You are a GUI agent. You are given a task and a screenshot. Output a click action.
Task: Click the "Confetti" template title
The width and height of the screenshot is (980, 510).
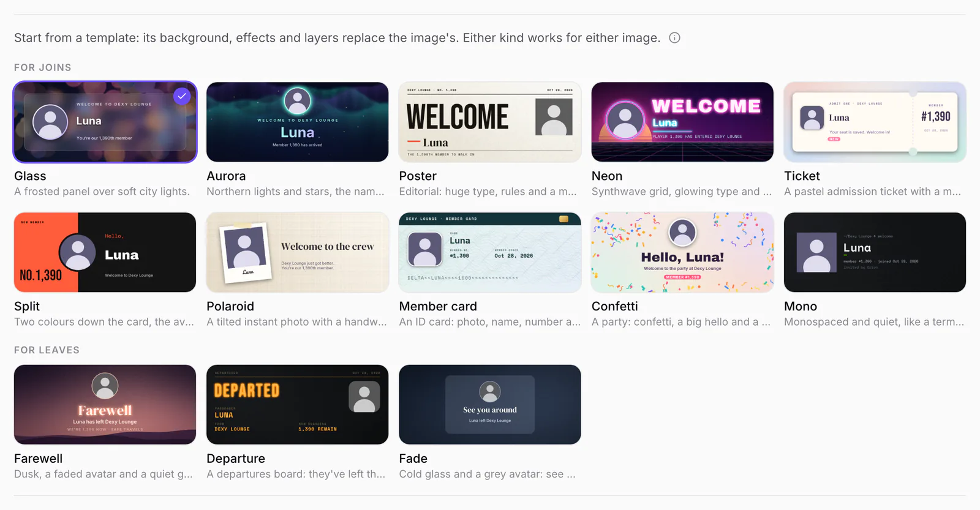[615, 307]
